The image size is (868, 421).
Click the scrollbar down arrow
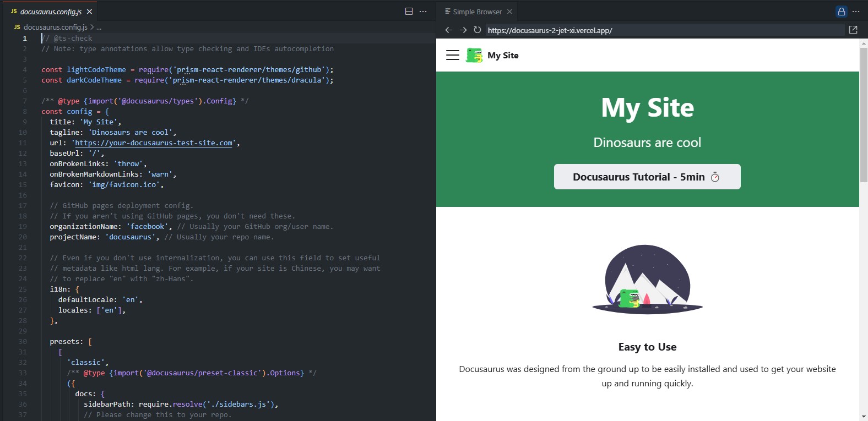(x=864, y=417)
